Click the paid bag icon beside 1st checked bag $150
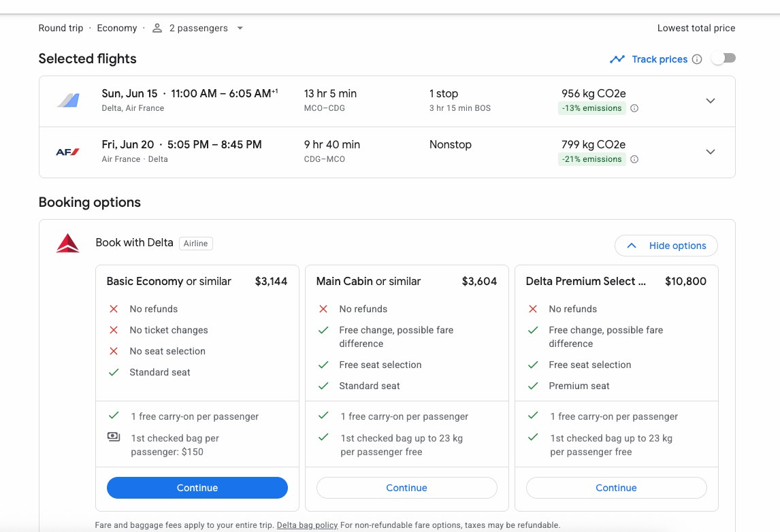 114,437
